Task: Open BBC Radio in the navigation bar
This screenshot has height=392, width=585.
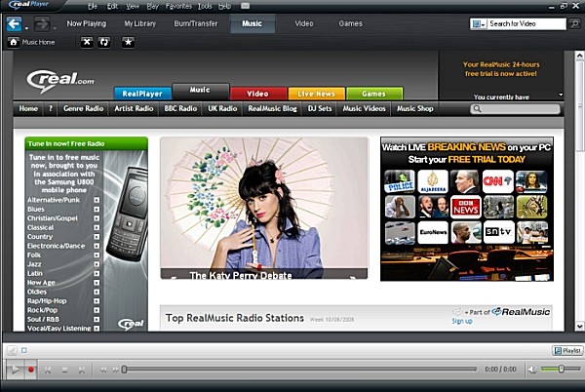Action: (x=180, y=108)
